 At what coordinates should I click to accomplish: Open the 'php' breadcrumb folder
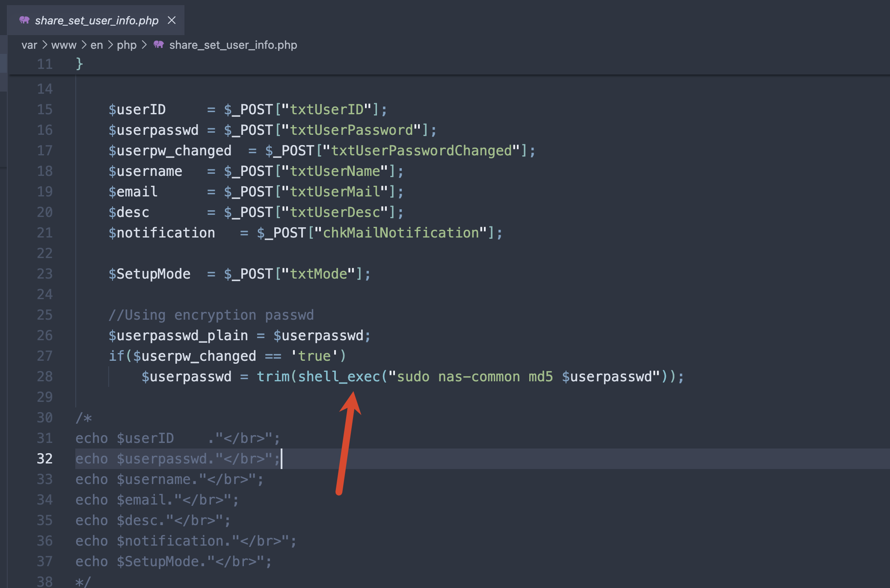point(127,45)
